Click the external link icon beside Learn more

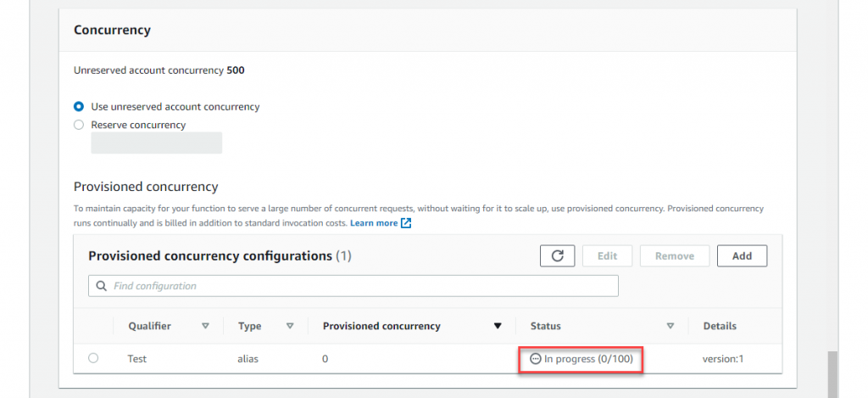tap(406, 223)
